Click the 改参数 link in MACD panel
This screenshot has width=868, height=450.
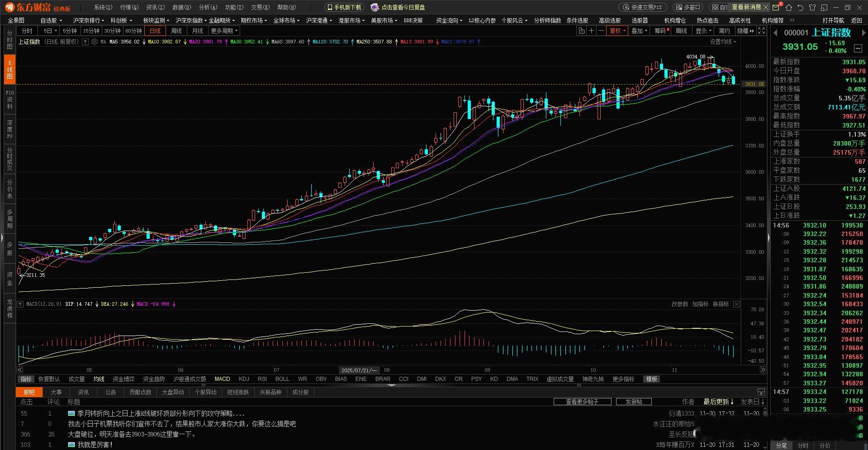pyautogui.click(x=680, y=304)
